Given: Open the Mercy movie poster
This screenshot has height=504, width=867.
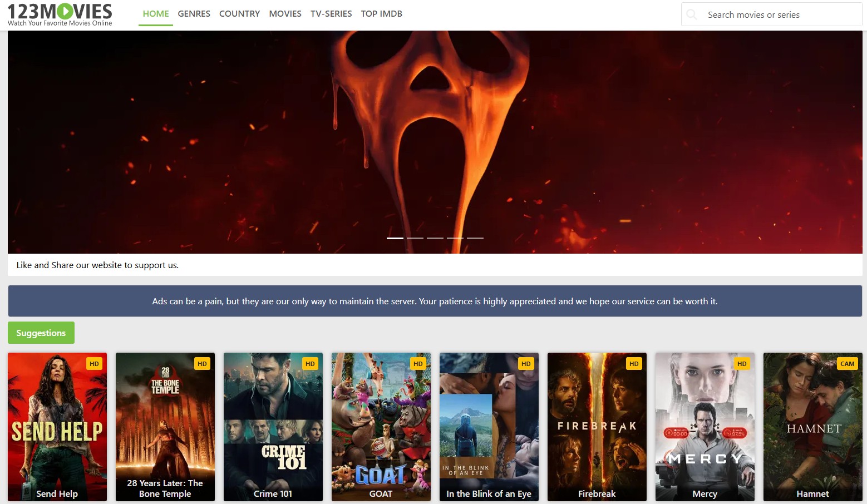Looking at the screenshot, I should (705, 427).
